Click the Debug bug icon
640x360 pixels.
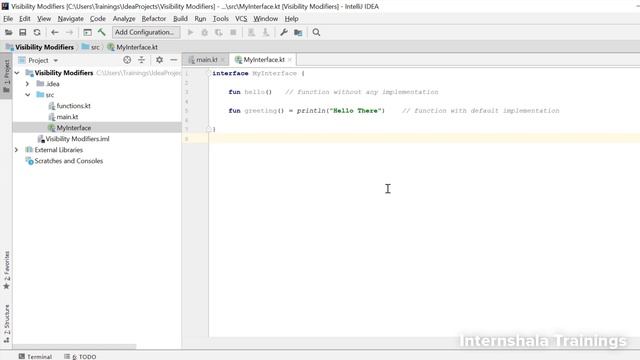(x=204, y=32)
